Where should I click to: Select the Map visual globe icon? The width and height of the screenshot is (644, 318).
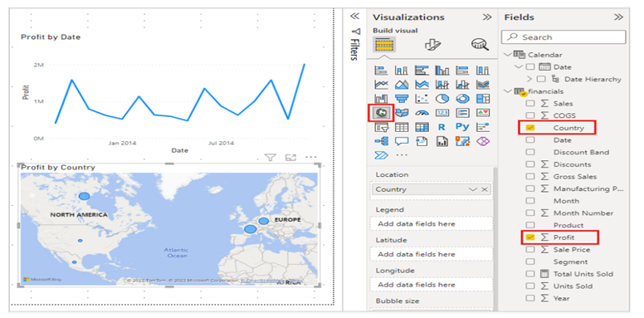point(381,113)
